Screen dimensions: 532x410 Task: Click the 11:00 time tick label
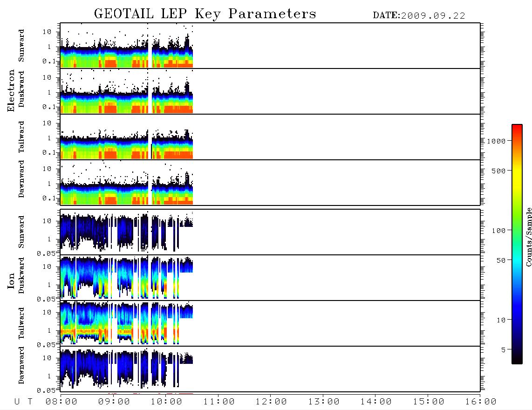[219, 402]
